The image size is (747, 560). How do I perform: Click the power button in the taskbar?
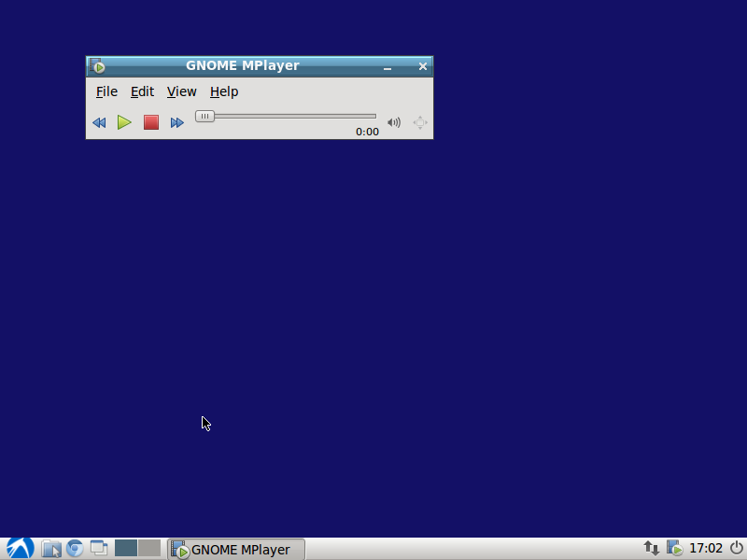click(x=737, y=548)
